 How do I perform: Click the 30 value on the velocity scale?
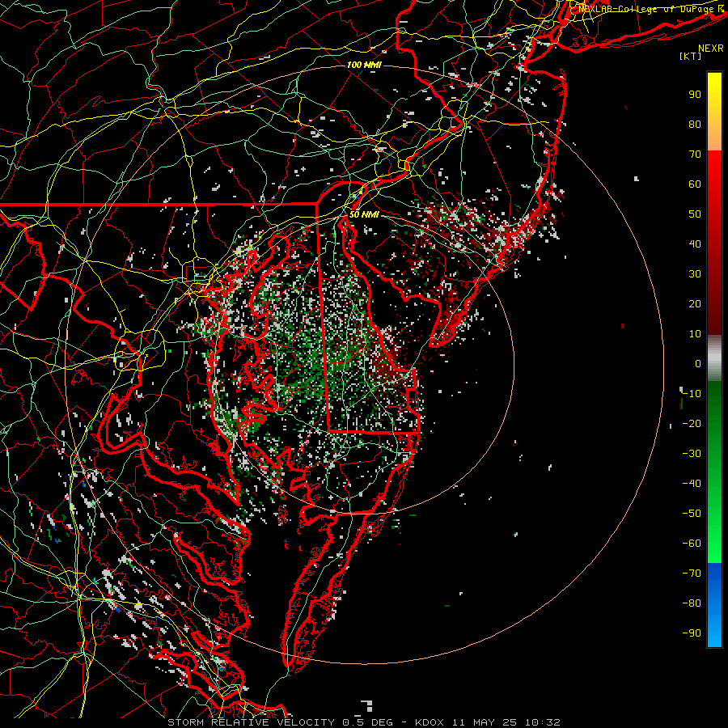pyautogui.click(x=695, y=274)
